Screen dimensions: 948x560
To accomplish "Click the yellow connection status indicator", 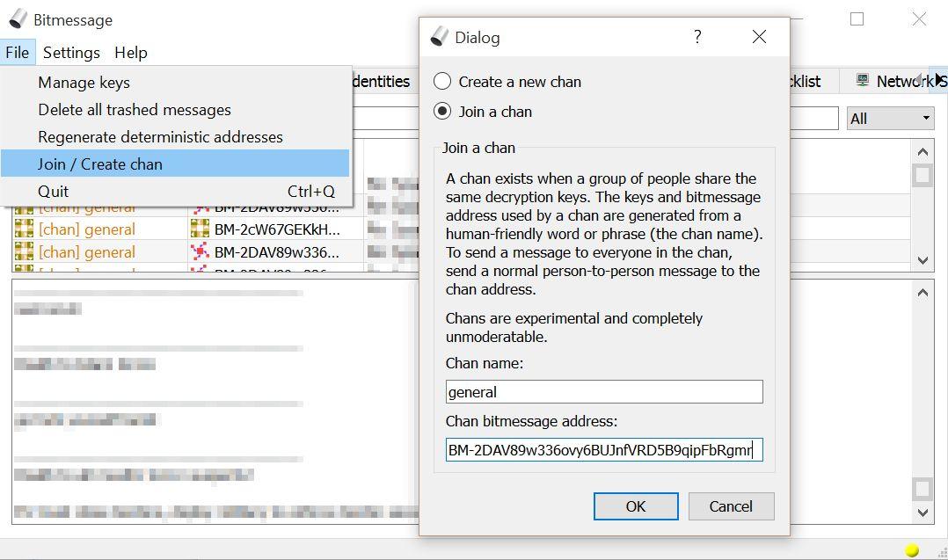I will tap(912, 550).
